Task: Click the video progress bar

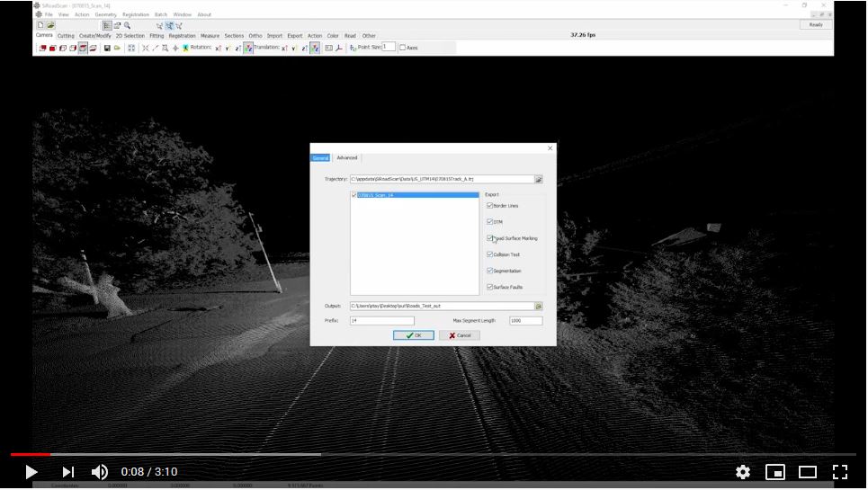Action: (x=432, y=454)
